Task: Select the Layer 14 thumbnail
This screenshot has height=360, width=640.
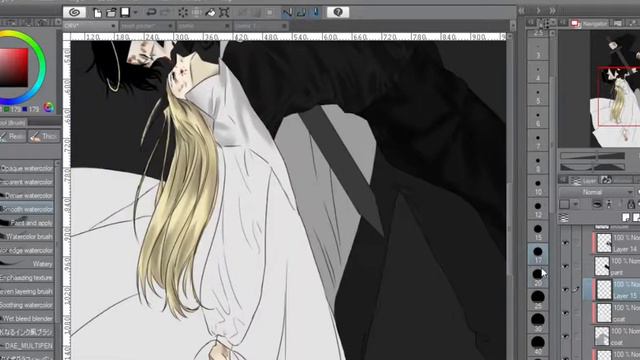Action: click(604, 243)
